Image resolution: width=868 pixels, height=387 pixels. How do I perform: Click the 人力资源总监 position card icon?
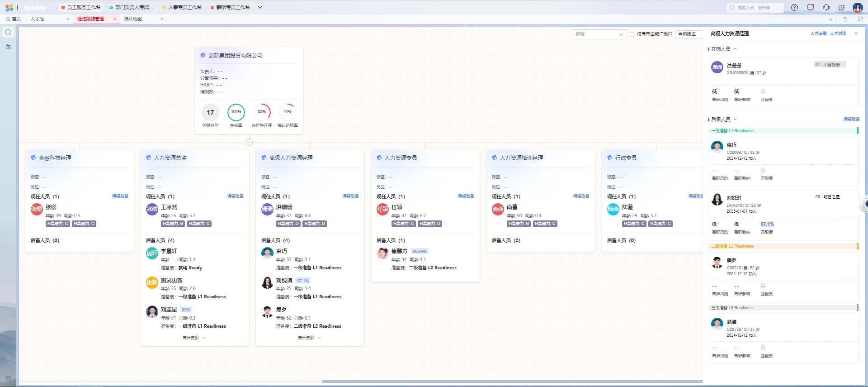[x=149, y=158]
